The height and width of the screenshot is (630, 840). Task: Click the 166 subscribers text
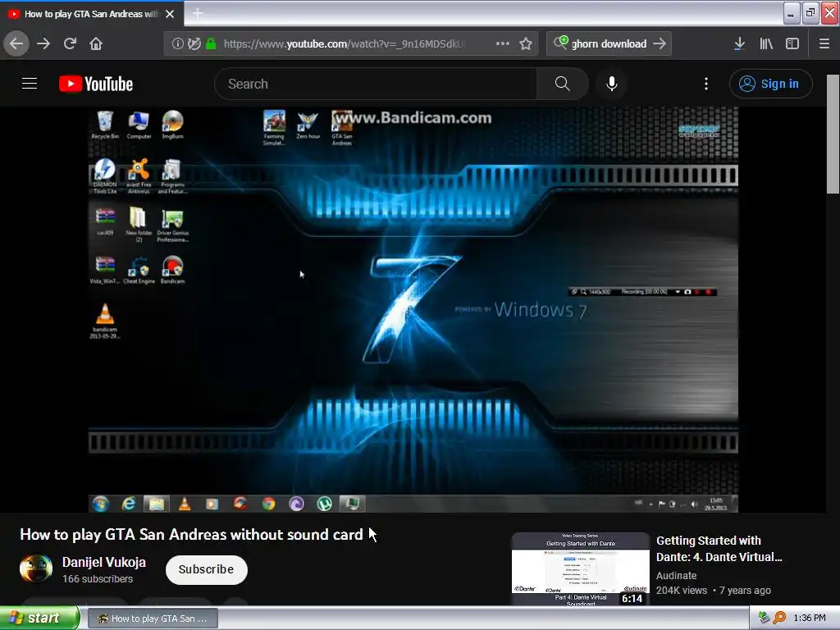[98, 578]
